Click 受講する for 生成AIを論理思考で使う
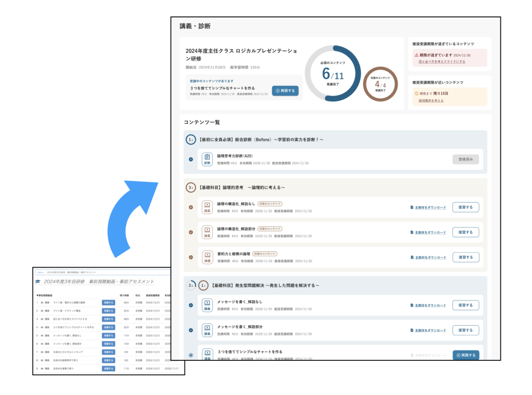The height and width of the screenshot is (395, 532). point(108,360)
